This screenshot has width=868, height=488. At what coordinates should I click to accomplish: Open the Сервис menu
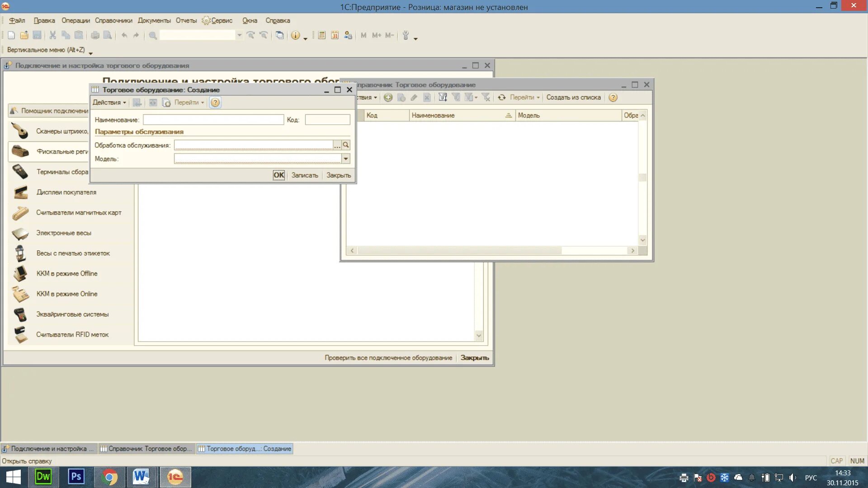[x=222, y=21]
